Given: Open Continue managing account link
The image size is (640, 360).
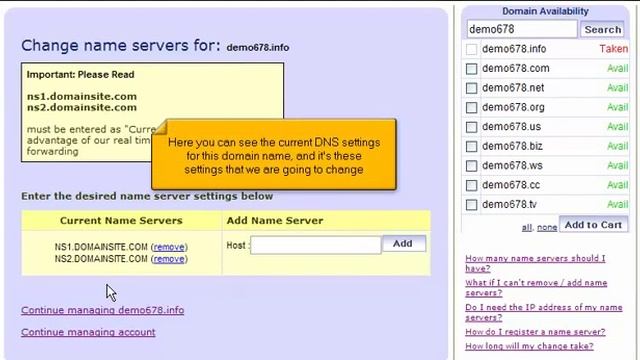Looking at the screenshot, I should pos(88,332).
